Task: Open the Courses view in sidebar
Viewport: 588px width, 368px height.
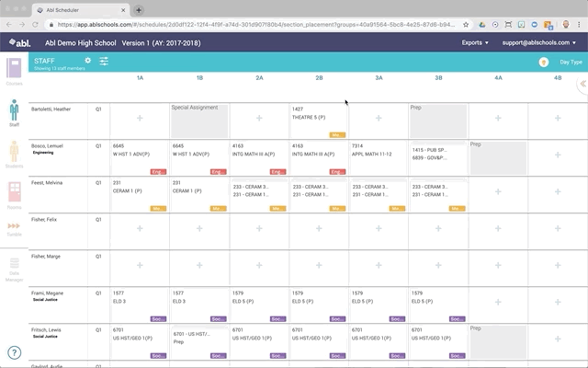Action: click(14, 71)
